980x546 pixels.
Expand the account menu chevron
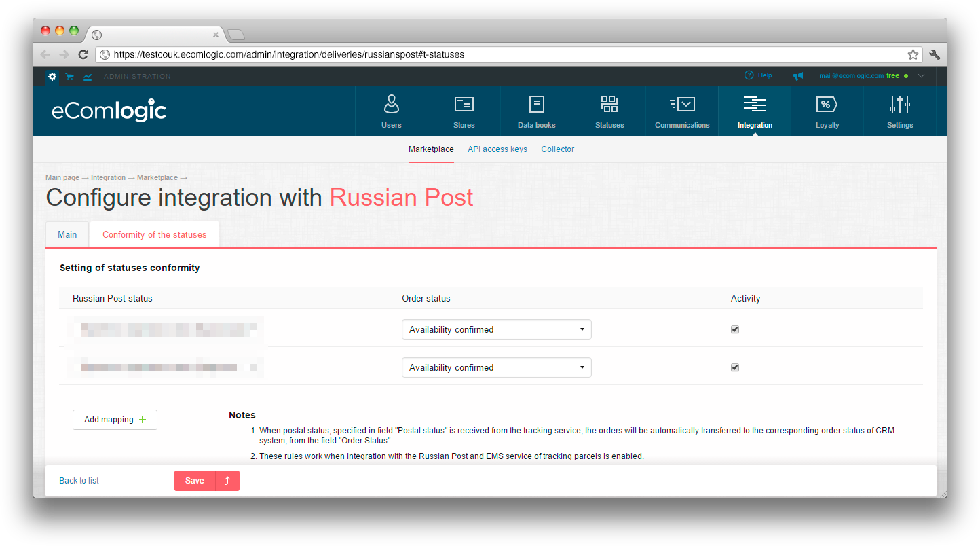(x=921, y=76)
